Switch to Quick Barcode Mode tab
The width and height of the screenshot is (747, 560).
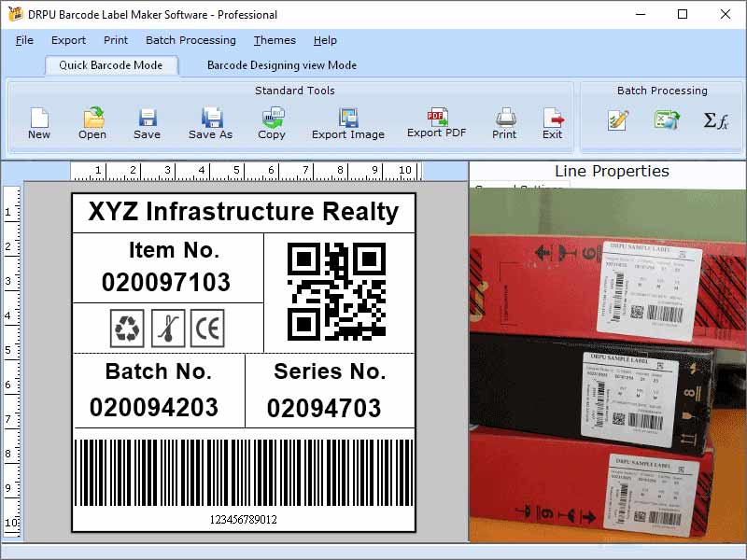[111, 65]
